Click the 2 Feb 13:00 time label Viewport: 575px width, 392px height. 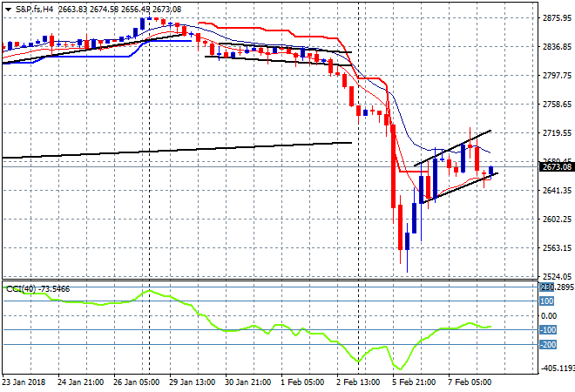click(358, 382)
